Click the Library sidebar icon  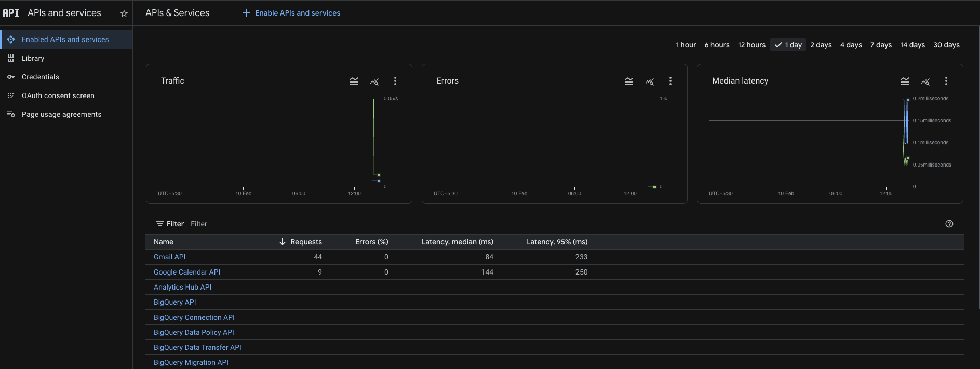click(11, 58)
